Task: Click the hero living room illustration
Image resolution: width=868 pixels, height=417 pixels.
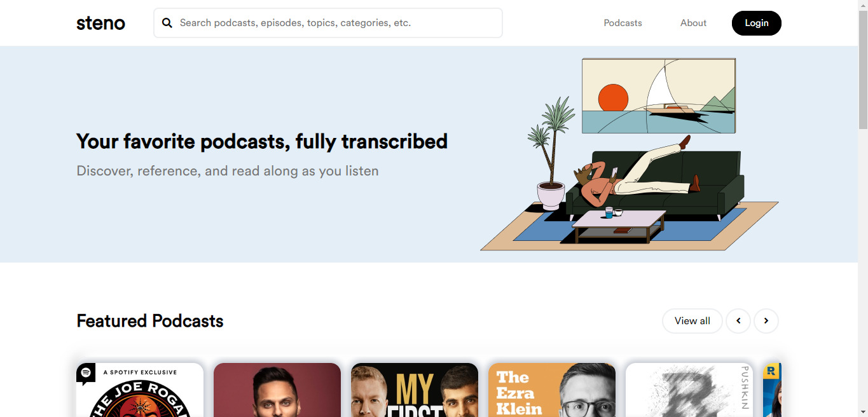Action: point(630,154)
